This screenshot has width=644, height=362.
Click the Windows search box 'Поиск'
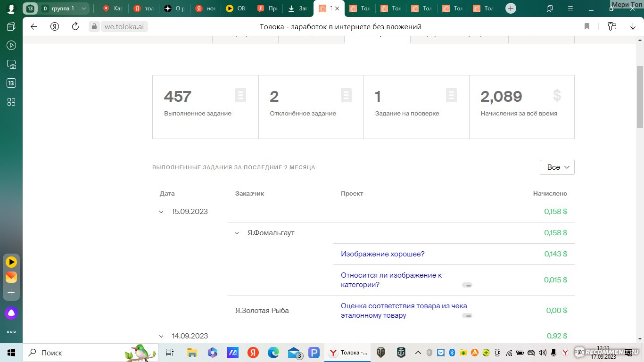coord(90,353)
